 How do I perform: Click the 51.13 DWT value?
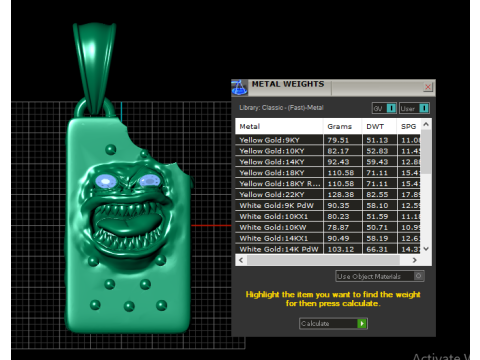coord(377,140)
